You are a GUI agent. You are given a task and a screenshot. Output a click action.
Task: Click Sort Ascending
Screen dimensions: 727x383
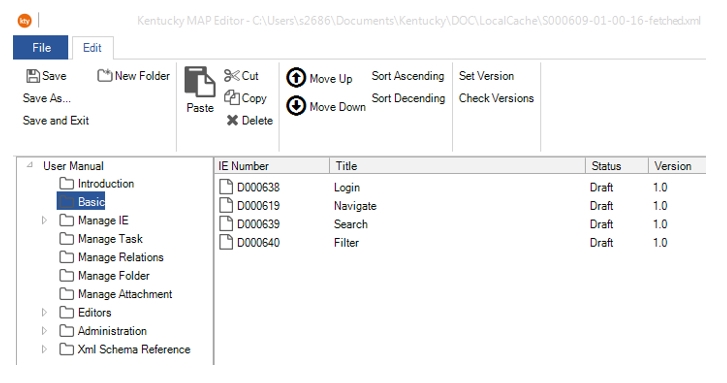pos(408,76)
